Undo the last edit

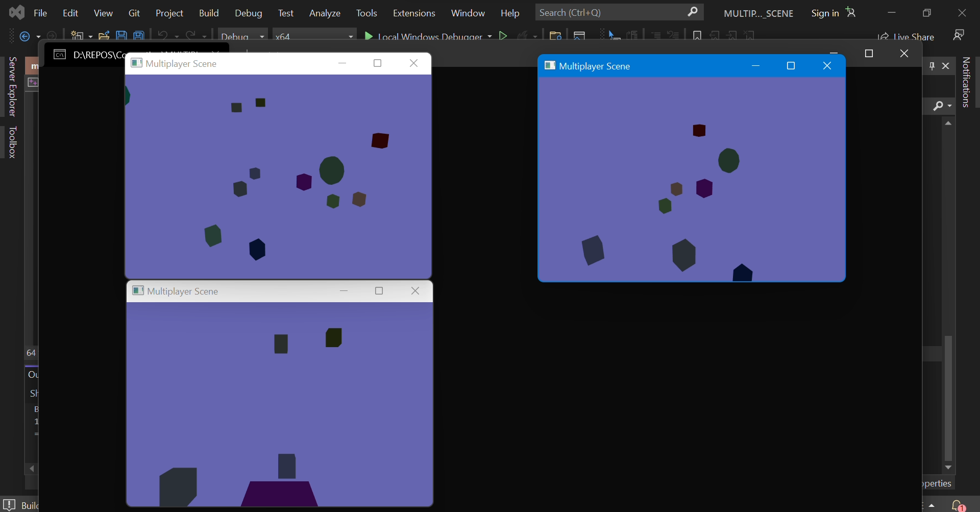163,35
